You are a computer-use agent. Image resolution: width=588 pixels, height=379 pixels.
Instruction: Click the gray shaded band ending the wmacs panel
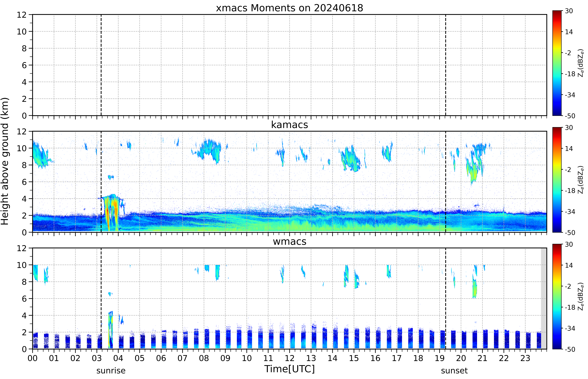[x=544, y=299]
